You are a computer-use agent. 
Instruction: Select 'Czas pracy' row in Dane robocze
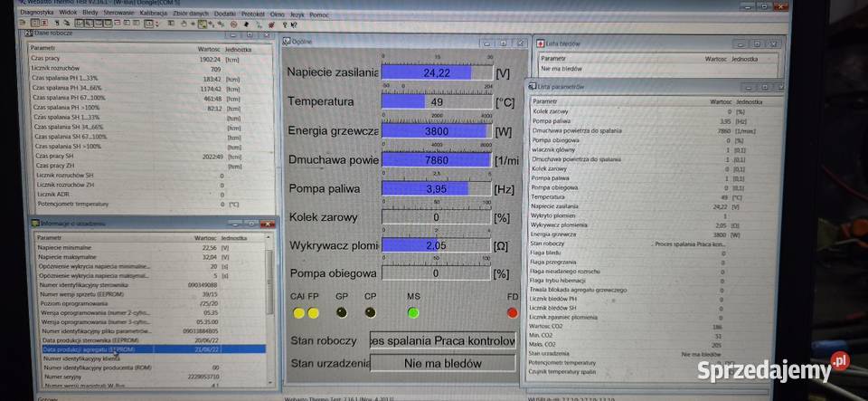[151, 59]
